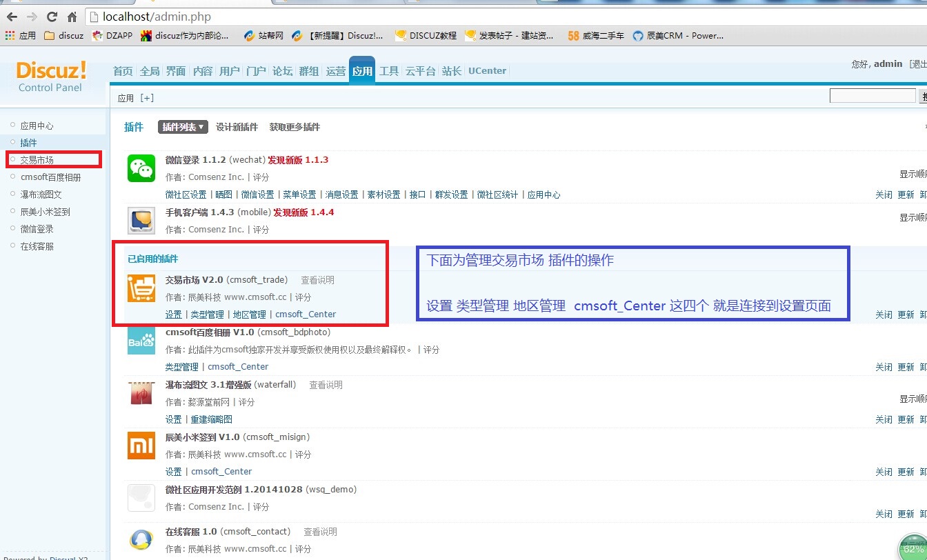Click 评分 for the 手机客户端 plugin
Image resolution: width=927 pixels, height=560 pixels.
coord(261,230)
